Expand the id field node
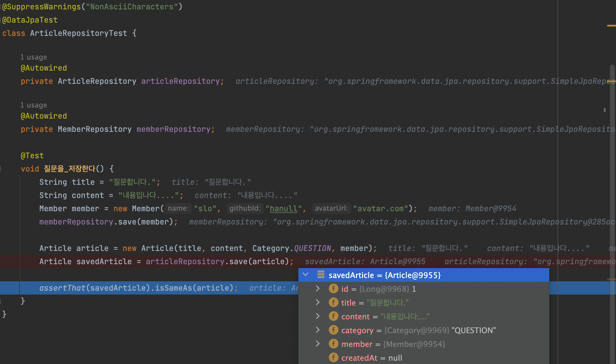This screenshot has height=364, width=616. [x=318, y=289]
